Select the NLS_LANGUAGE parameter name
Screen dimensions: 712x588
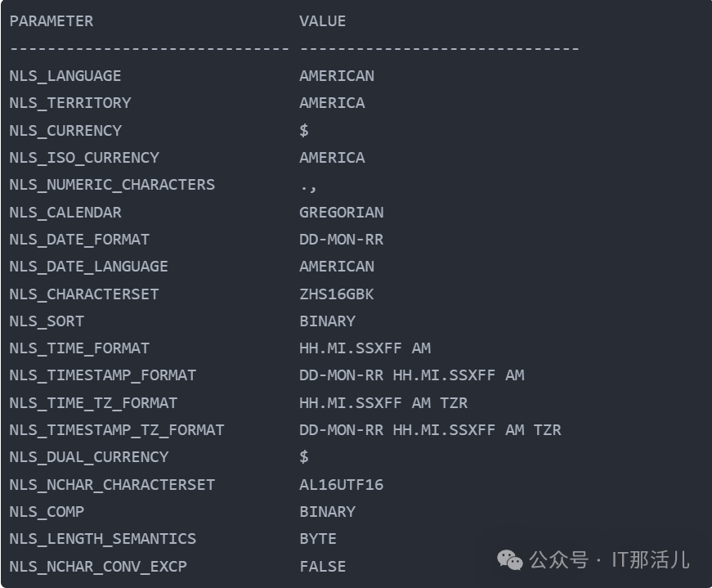pos(65,76)
